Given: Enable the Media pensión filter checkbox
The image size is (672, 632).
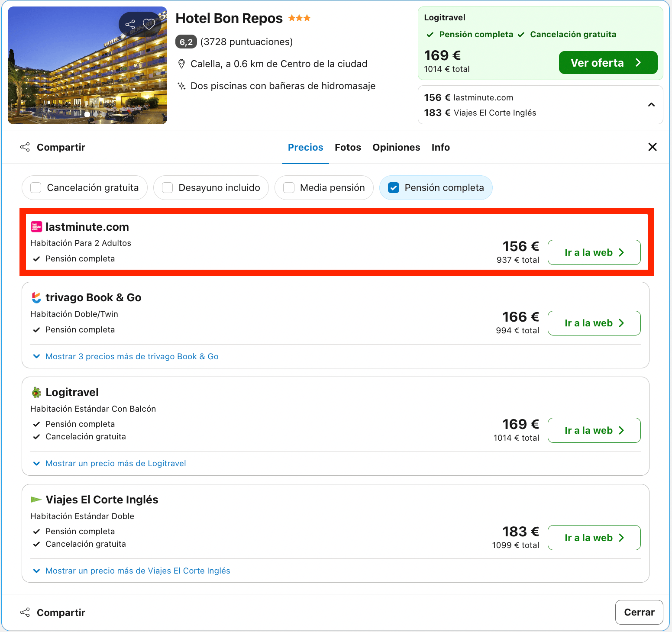Looking at the screenshot, I should coord(289,187).
